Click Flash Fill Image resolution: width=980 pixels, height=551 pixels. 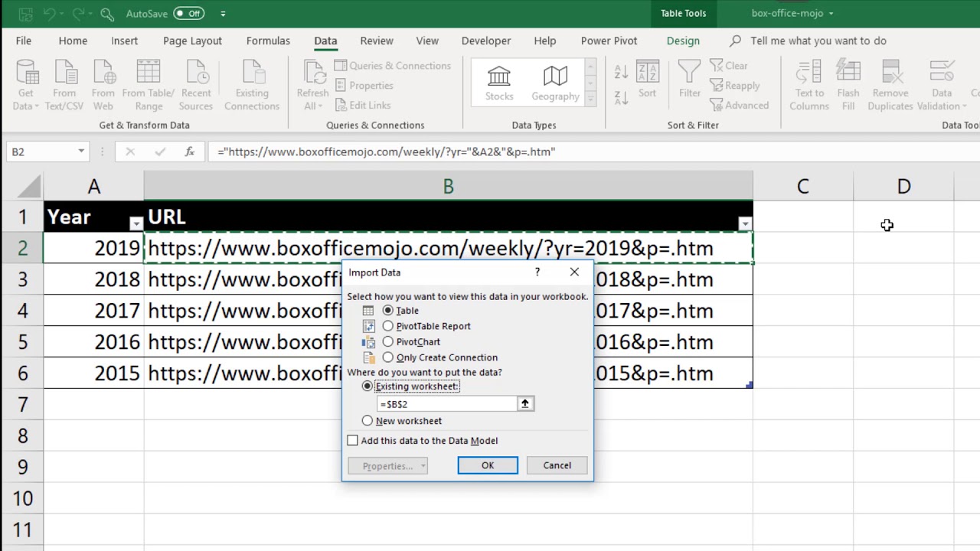pos(848,85)
